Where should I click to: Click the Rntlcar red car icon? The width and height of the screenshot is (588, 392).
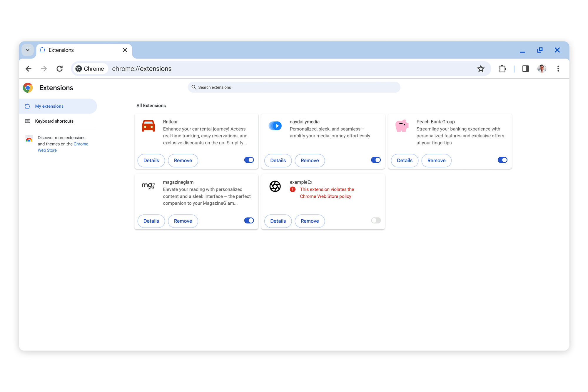pos(148,126)
